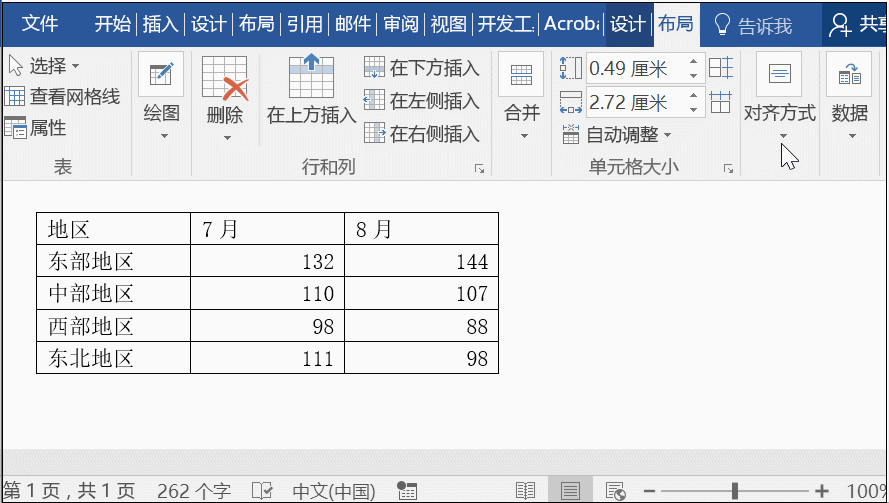Switch to the 引用 tab
Image resolution: width=889 pixels, height=503 pixels.
304,24
